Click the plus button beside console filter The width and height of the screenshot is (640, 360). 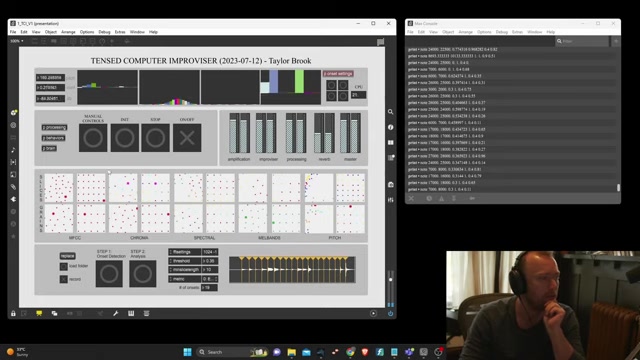click(616, 41)
